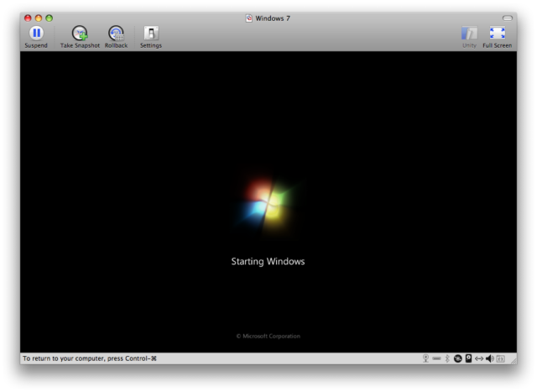Click inside the Starting Windows guest screen
537x392 pixels.
point(268,202)
